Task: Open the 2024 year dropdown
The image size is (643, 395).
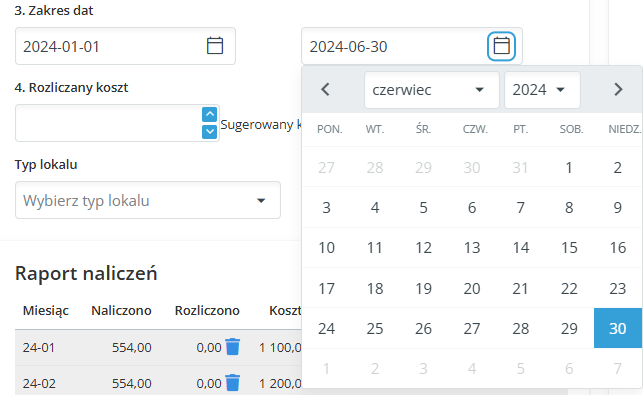Action: [542, 90]
